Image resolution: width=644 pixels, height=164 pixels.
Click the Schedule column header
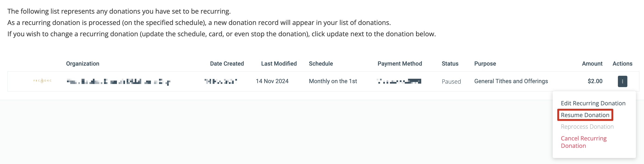[321, 64]
